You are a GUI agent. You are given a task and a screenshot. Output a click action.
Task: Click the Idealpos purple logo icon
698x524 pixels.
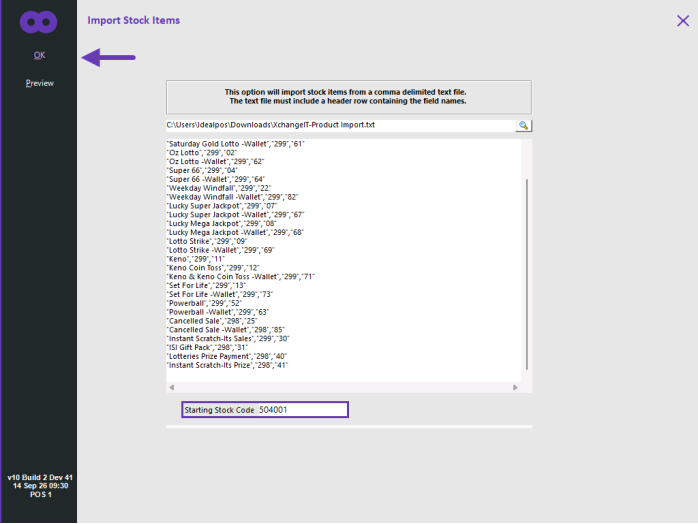pos(39,22)
